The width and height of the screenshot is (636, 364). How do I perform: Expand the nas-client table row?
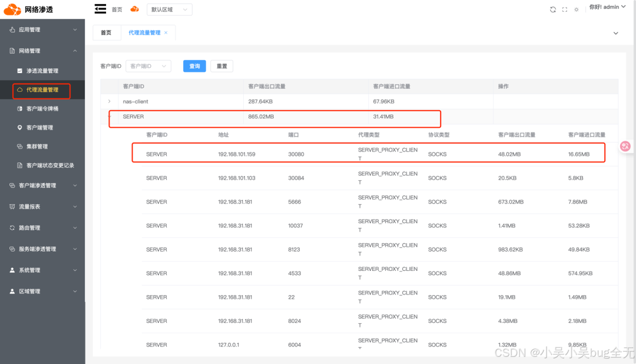tap(108, 101)
